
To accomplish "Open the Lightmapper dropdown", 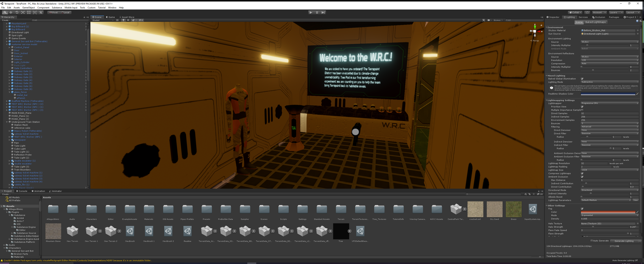I will 609,103.
